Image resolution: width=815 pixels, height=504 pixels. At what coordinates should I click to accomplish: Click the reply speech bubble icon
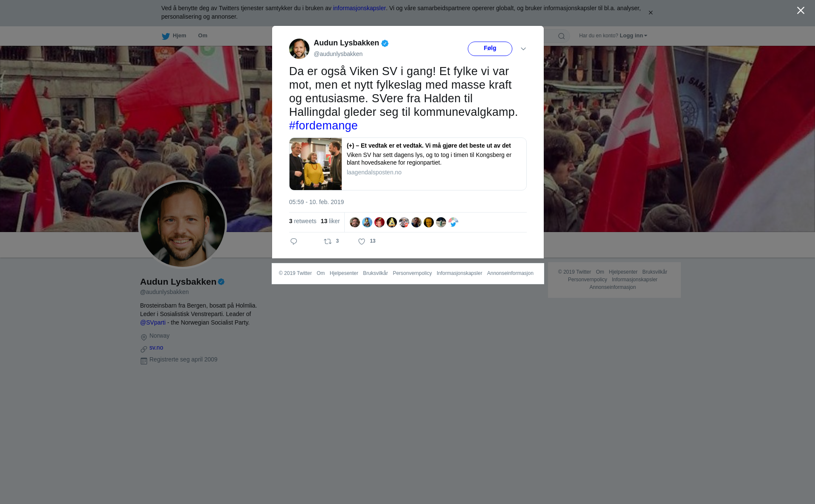294,241
